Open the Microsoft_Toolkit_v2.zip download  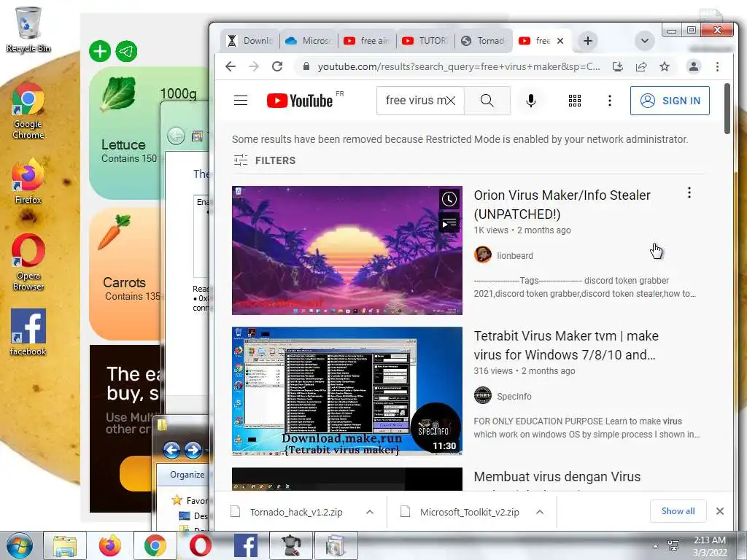469,512
